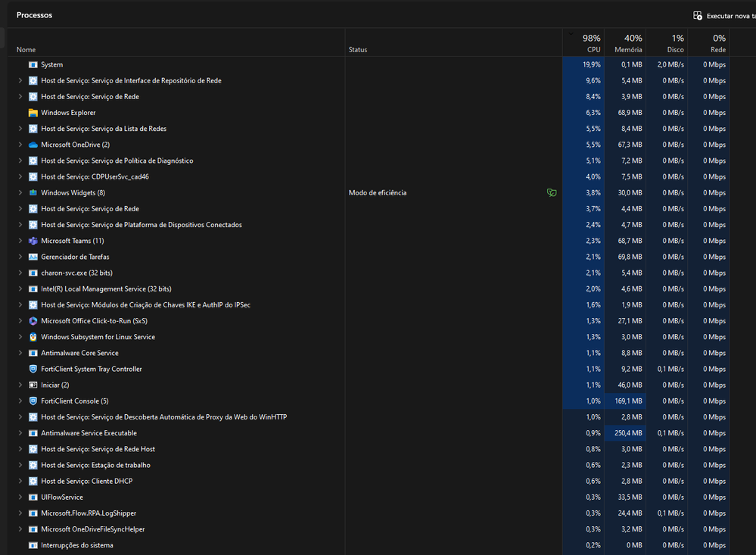Click the Linux penguin icon of WSL Service

click(33, 337)
